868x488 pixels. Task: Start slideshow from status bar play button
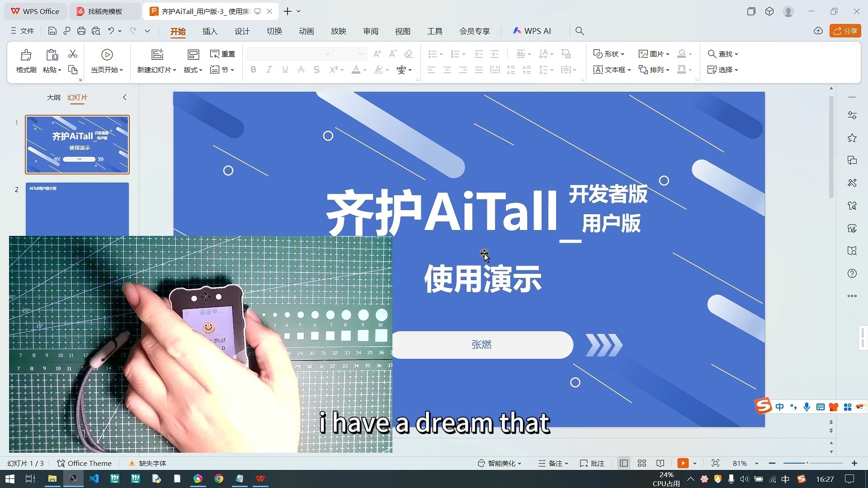(x=683, y=463)
